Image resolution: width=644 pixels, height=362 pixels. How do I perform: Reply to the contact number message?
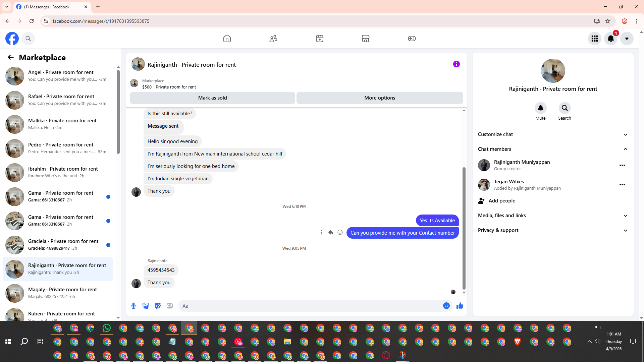pyautogui.click(x=330, y=232)
